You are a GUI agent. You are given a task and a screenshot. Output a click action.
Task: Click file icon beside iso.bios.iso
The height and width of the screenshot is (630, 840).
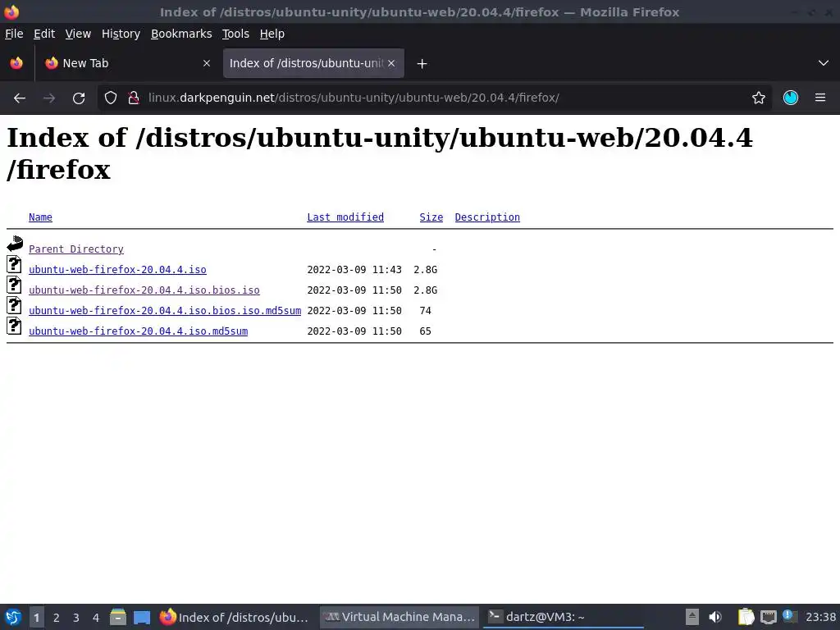pos(14,285)
